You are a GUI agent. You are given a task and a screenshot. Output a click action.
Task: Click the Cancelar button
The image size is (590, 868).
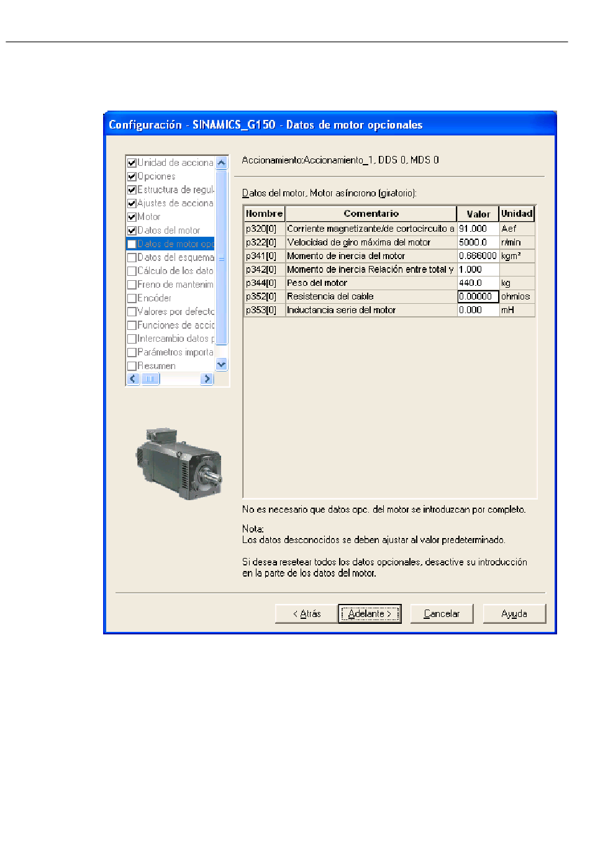(x=442, y=614)
